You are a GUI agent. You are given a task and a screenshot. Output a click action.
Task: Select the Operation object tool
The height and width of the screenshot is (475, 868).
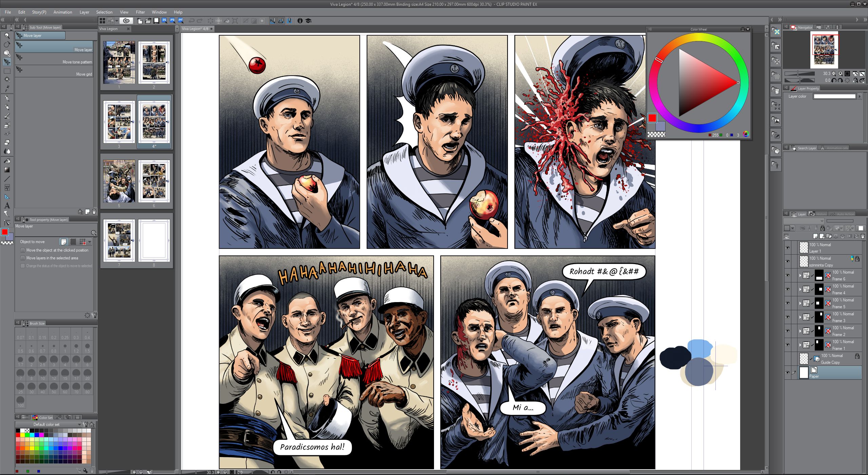[x=7, y=53]
